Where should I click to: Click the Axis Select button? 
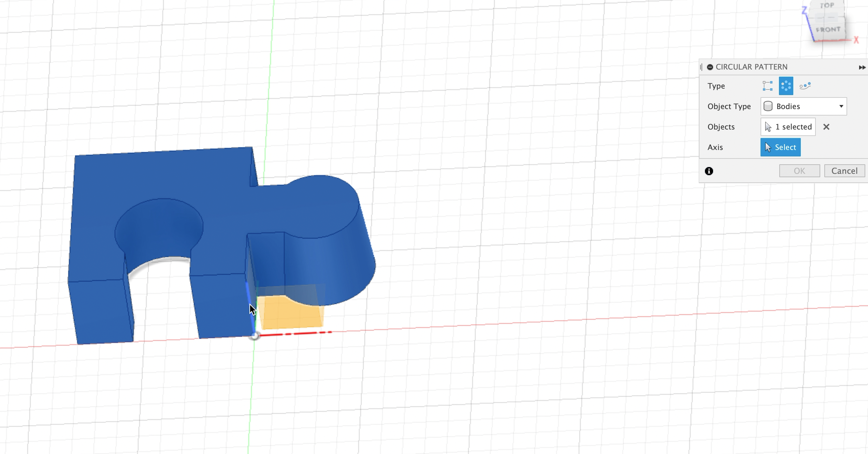point(780,147)
